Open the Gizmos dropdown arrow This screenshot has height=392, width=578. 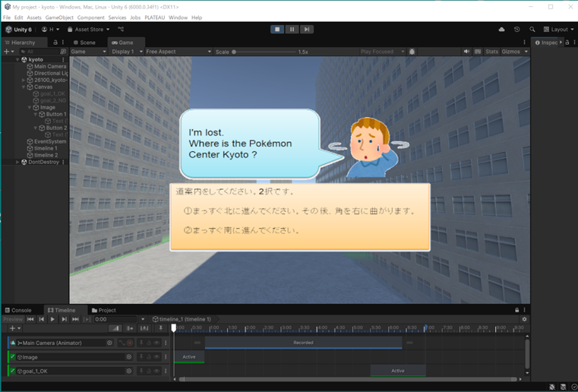pyautogui.click(x=526, y=52)
